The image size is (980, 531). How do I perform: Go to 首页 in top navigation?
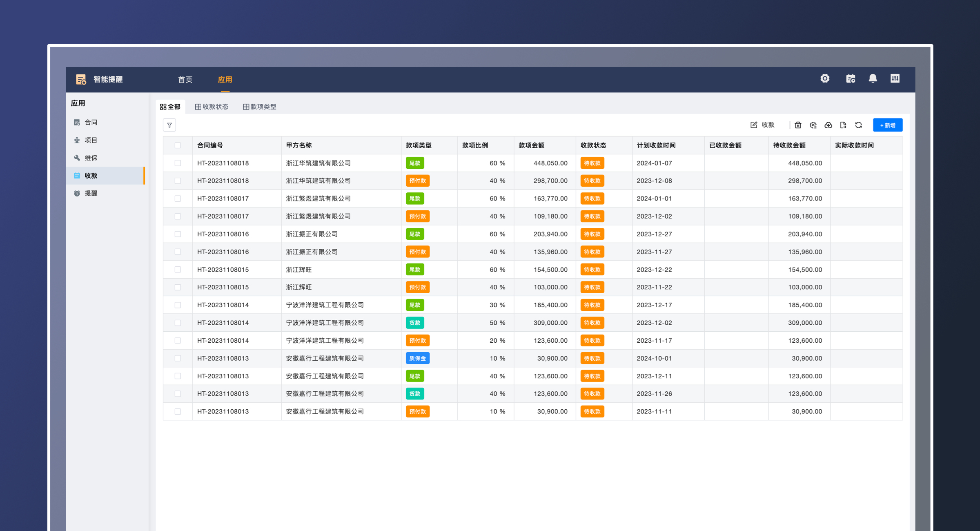tap(185, 80)
